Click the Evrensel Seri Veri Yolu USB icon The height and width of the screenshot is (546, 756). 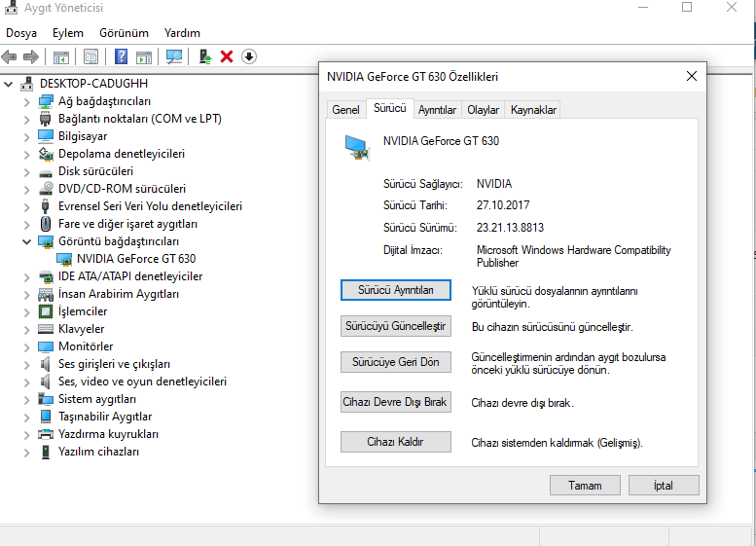[46, 206]
